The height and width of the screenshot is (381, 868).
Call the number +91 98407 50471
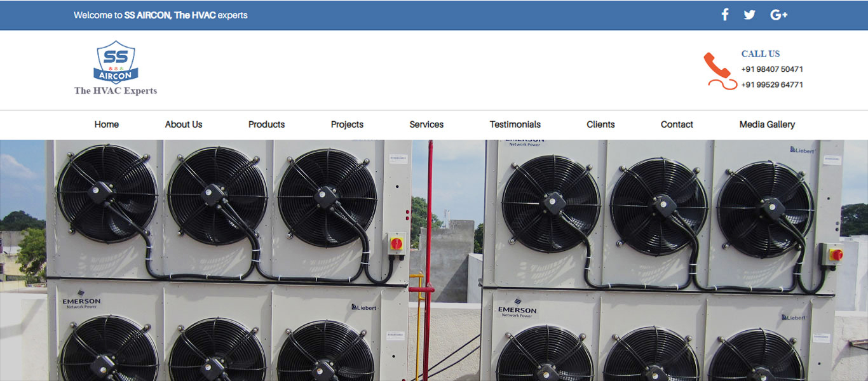(x=772, y=69)
